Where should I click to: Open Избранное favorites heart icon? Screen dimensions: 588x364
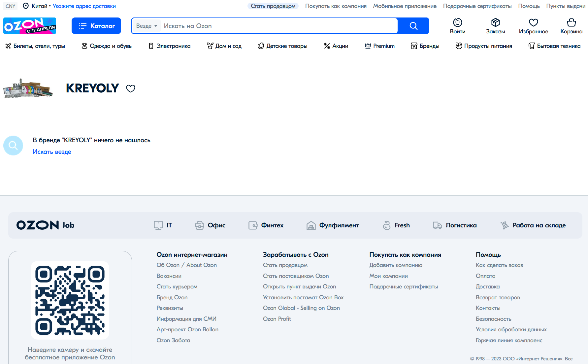click(x=533, y=22)
